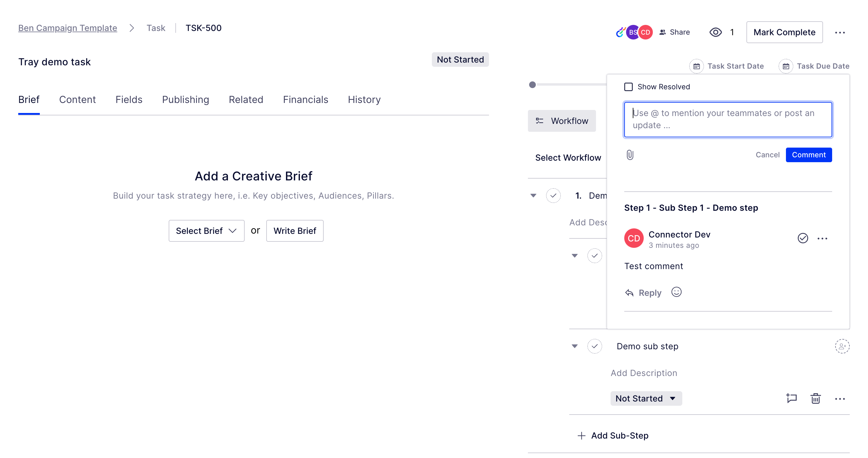
Task: Open the Workflow panel icon
Action: pos(540,121)
